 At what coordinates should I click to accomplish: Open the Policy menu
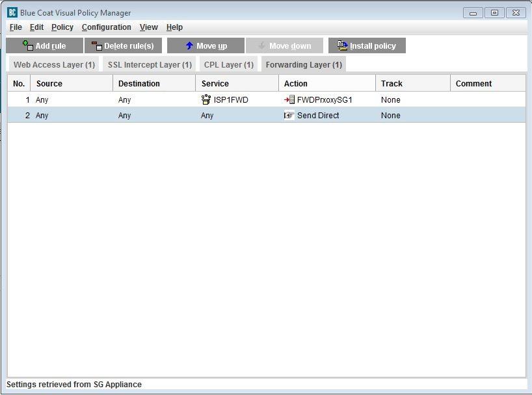[x=62, y=27]
